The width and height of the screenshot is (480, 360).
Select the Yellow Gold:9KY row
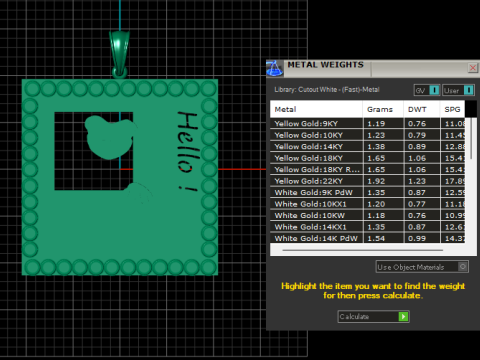coord(367,123)
